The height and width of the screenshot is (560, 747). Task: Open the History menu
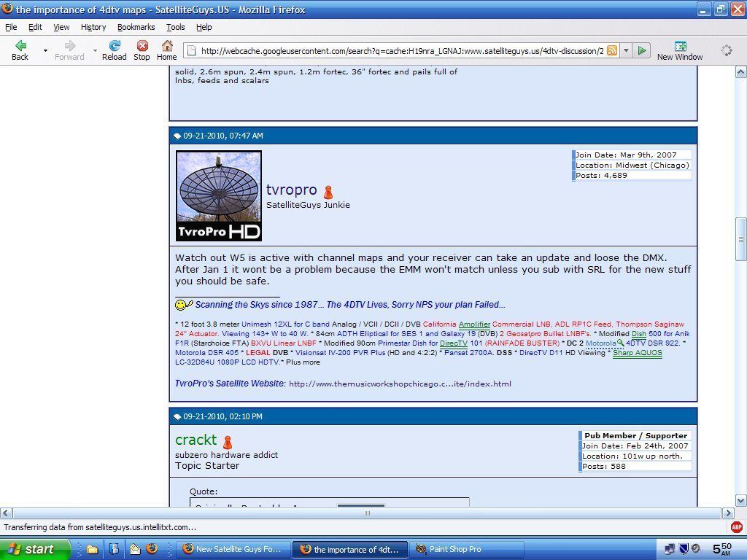[x=93, y=27]
